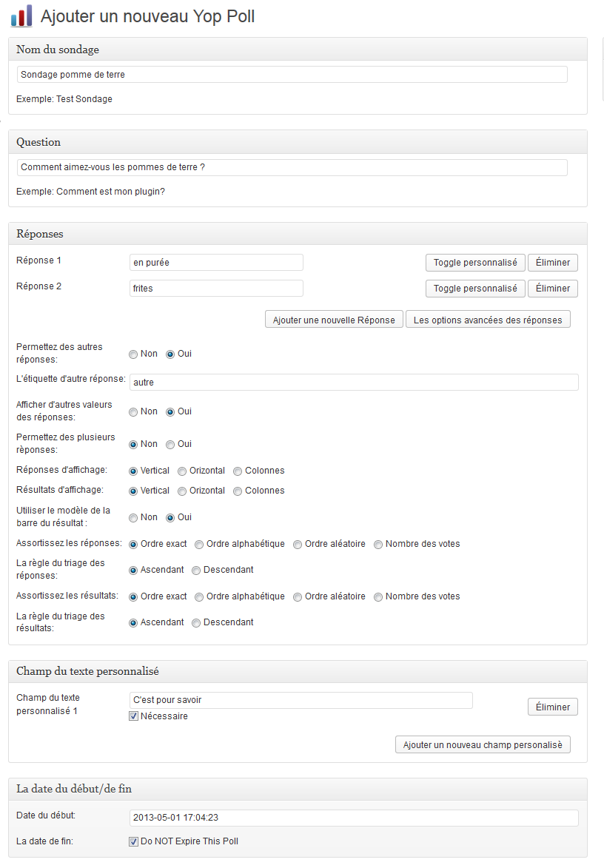Sort réponses by 'Ordre exact'
This screenshot has width=604, height=868.
click(x=133, y=544)
